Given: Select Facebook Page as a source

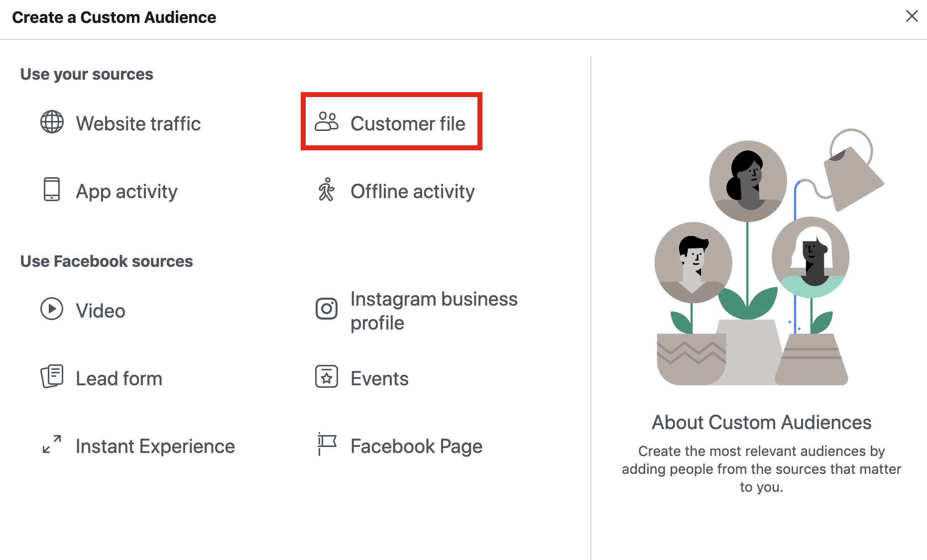Looking at the screenshot, I should click(416, 446).
